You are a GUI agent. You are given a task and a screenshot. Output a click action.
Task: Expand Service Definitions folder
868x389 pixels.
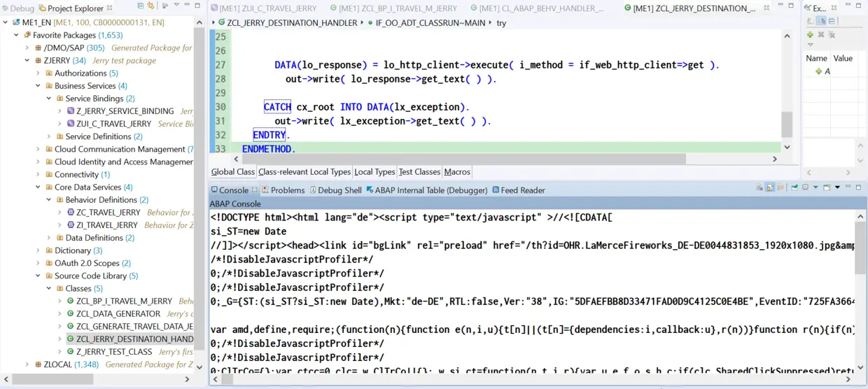49,136
